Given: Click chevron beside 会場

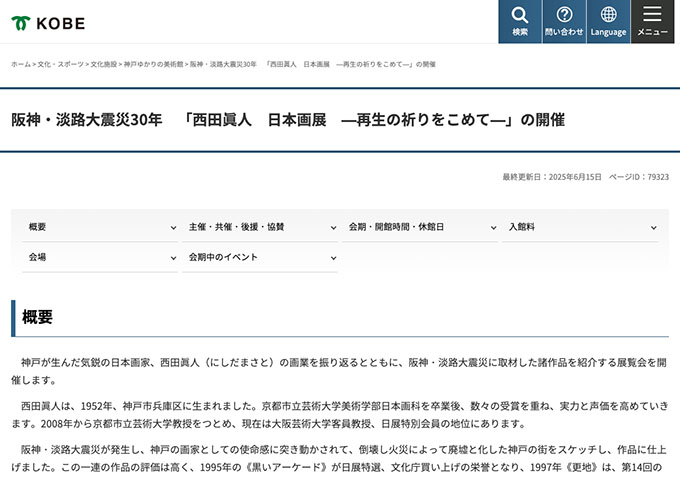Looking at the screenshot, I should click(x=173, y=258).
